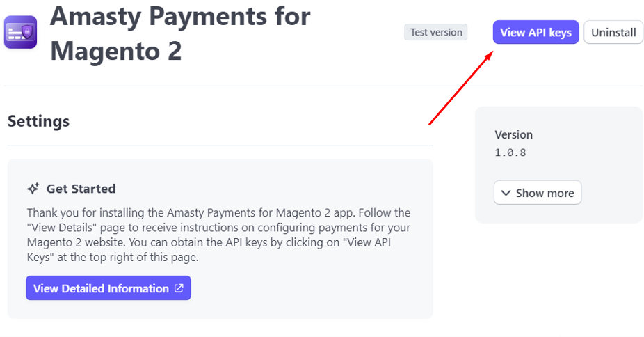Click the external-link icon on View Detailed Information
Image resolution: width=644 pixels, height=337 pixels.
click(179, 288)
